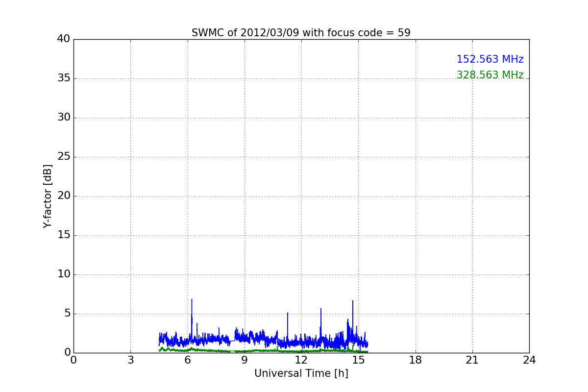Viewport: 588px width, 392px height.
Task: Click the x-axis tick label '12'
Action: click(301, 360)
